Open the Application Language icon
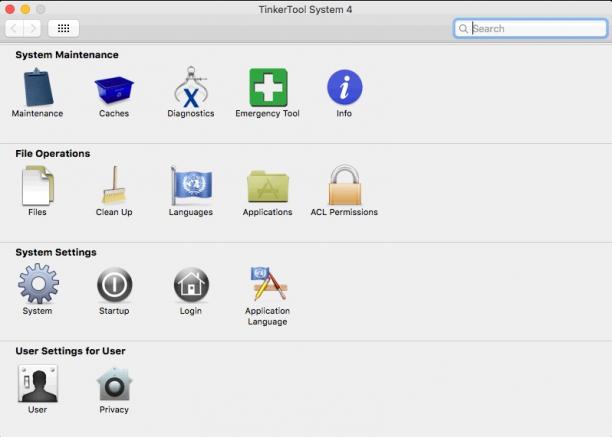 (x=268, y=284)
